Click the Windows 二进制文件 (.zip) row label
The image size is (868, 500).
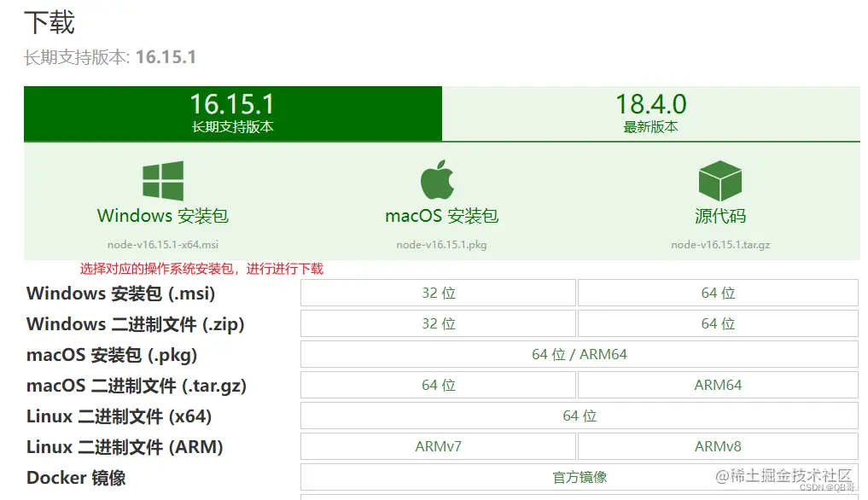[135, 324]
